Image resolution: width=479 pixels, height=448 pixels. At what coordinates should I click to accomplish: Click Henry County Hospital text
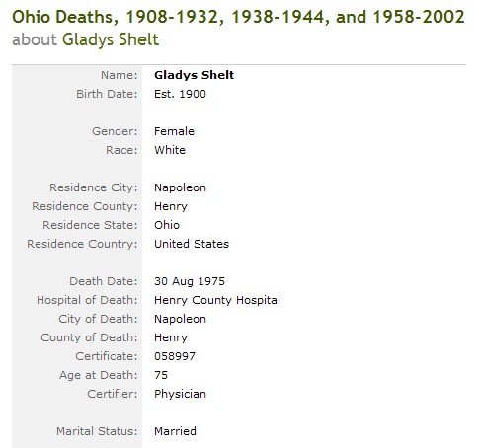217,300
